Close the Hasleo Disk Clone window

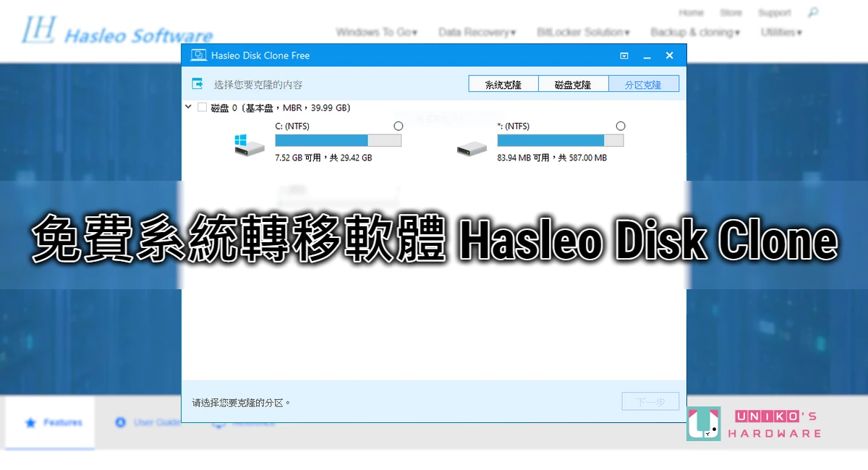click(x=670, y=56)
